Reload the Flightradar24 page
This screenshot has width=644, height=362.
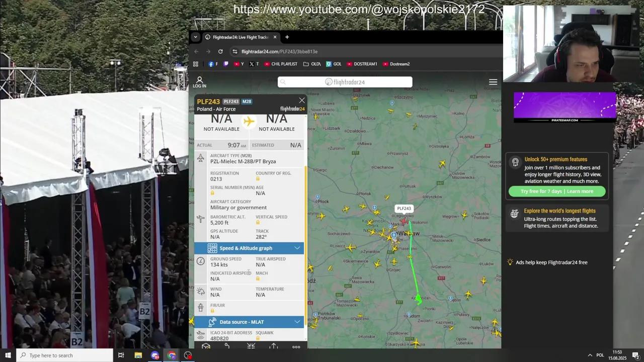click(x=220, y=51)
